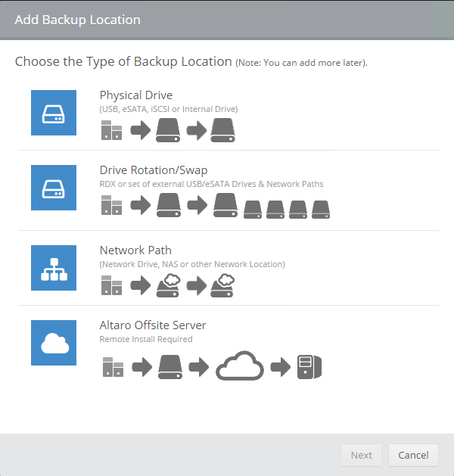The width and height of the screenshot is (454, 476).
Task: Click the Network Drive, NAS description text
Action: click(x=192, y=264)
